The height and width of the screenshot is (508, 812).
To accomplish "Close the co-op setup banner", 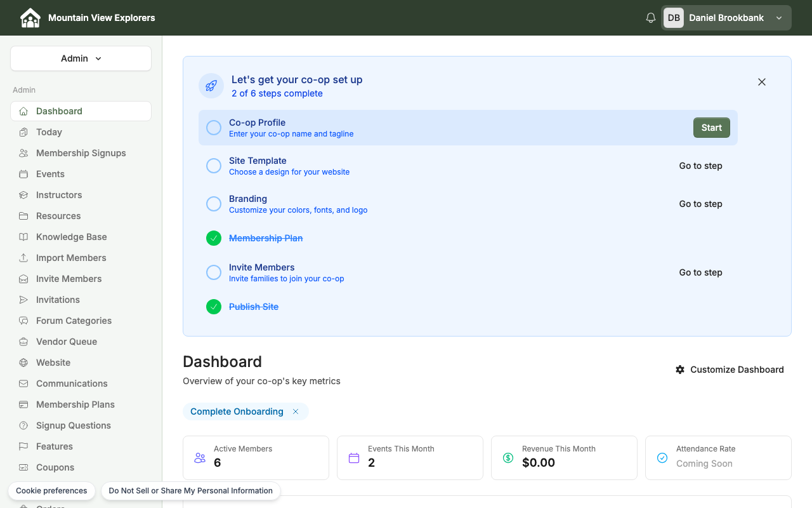I will click(762, 82).
